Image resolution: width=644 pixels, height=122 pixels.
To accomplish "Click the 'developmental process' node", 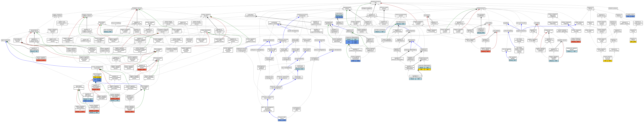I will click(347, 8).
